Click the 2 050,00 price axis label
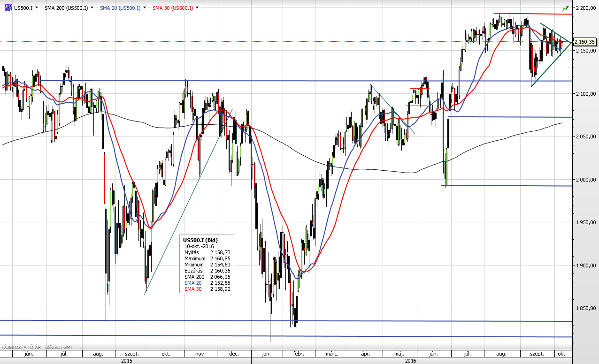This screenshot has width=599, height=364. 585,136
